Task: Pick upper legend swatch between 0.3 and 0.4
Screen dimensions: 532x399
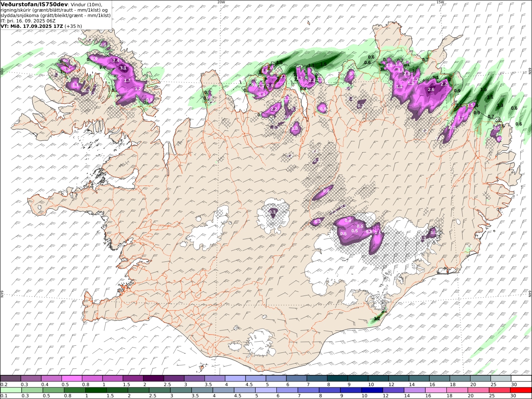Action: coord(31,379)
